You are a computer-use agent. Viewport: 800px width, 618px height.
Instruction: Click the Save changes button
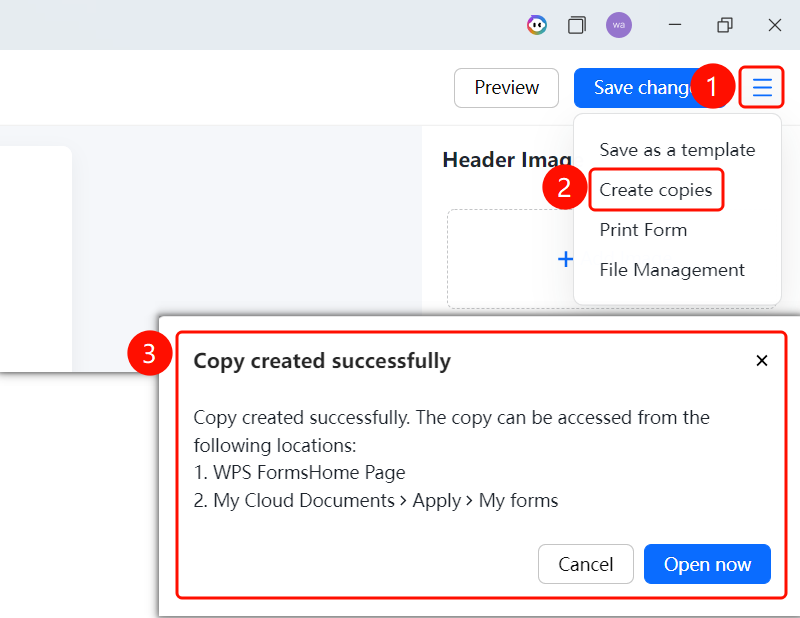[x=651, y=88]
